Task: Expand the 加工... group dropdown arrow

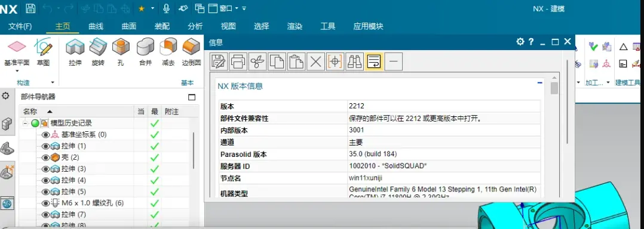Action: click(608, 82)
